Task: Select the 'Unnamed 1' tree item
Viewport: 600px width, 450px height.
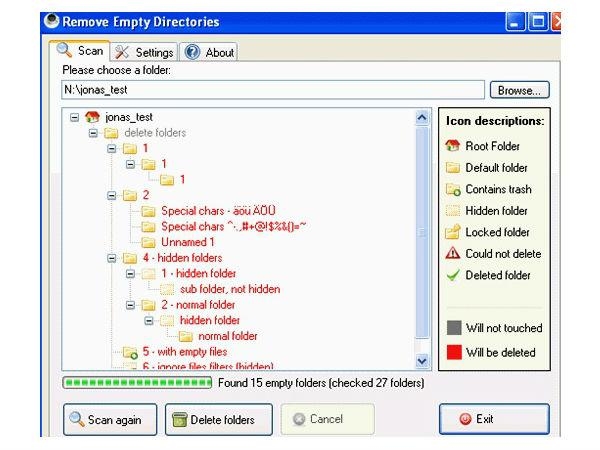Action: [x=188, y=242]
